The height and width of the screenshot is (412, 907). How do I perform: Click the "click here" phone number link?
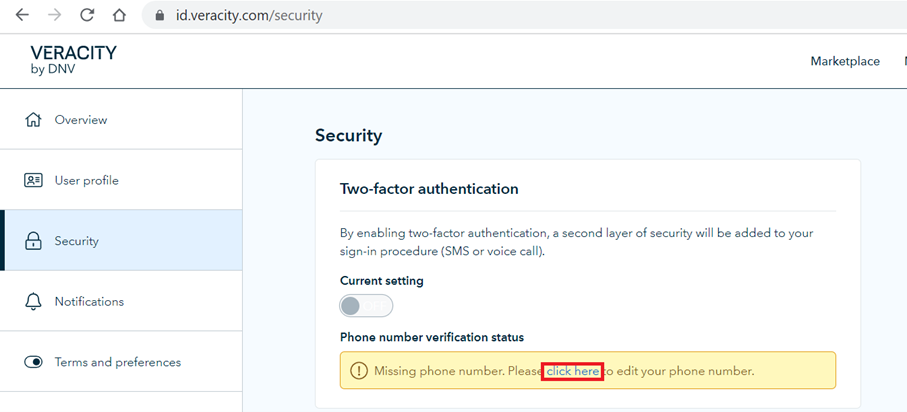click(x=573, y=371)
